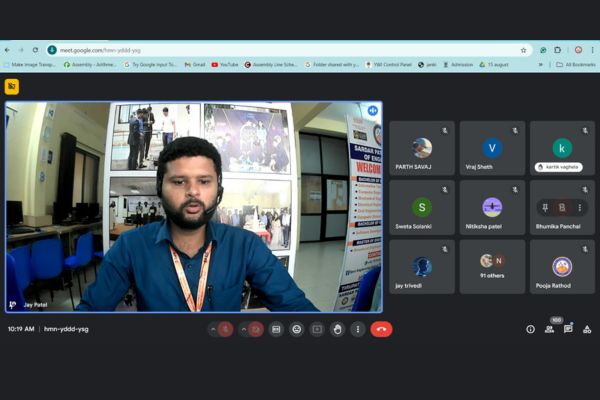This screenshot has width=600, height=400.
Task: Open the Chrome profile avatar
Action: pos(579,50)
